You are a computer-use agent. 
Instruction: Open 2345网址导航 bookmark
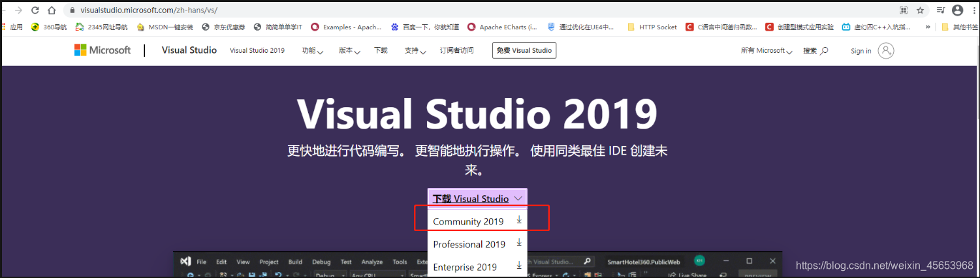[101, 27]
